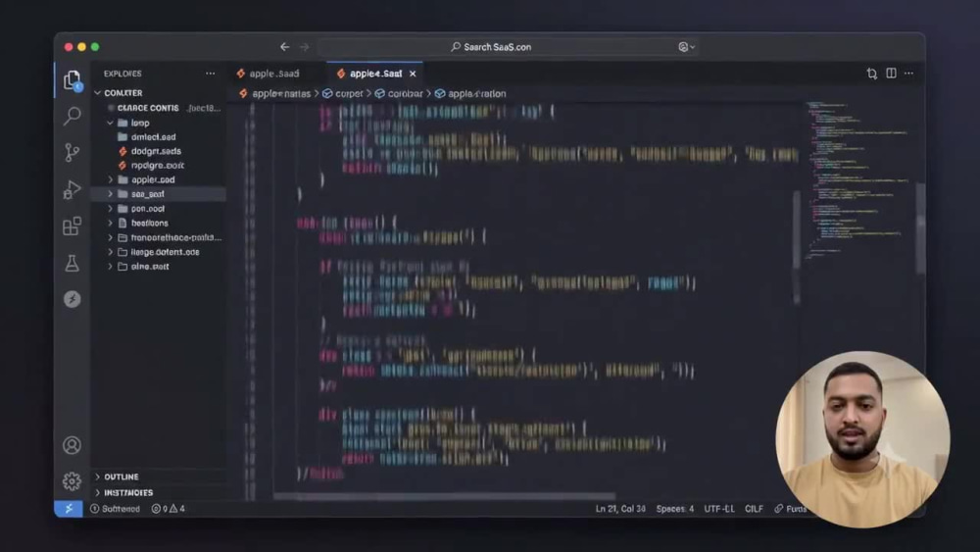This screenshot has width=980, height=552.
Task: Click the end-of-line sequence status item
Action: (x=754, y=509)
